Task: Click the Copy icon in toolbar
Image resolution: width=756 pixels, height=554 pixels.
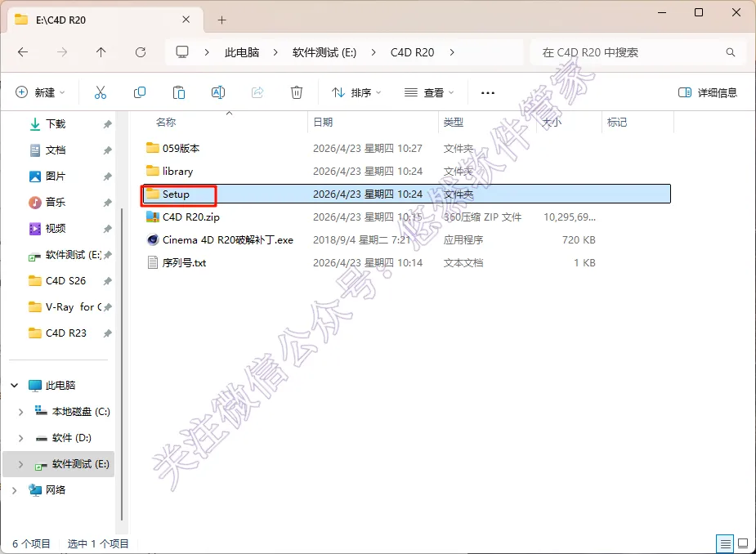Action: [x=139, y=92]
